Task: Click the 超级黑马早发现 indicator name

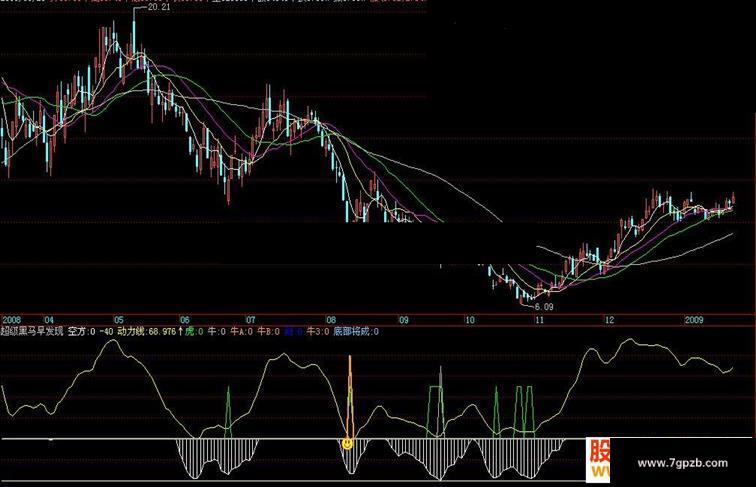Action: click(32, 332)
